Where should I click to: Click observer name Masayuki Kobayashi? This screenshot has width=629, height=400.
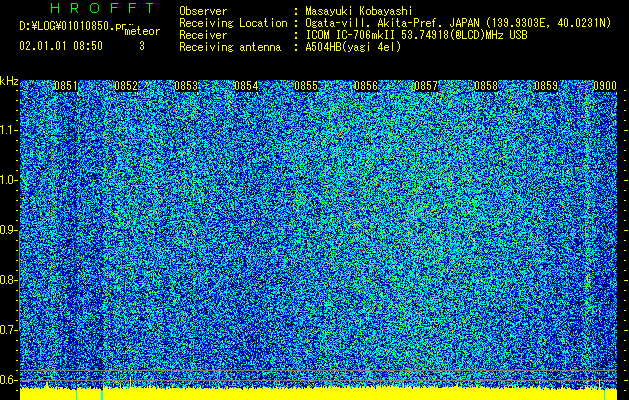[x=359, y=11]
